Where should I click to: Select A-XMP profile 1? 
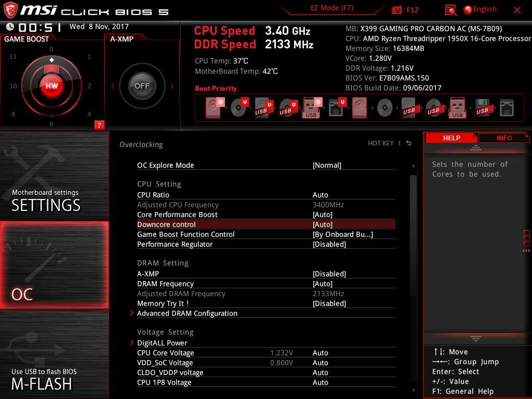[172, 86]
